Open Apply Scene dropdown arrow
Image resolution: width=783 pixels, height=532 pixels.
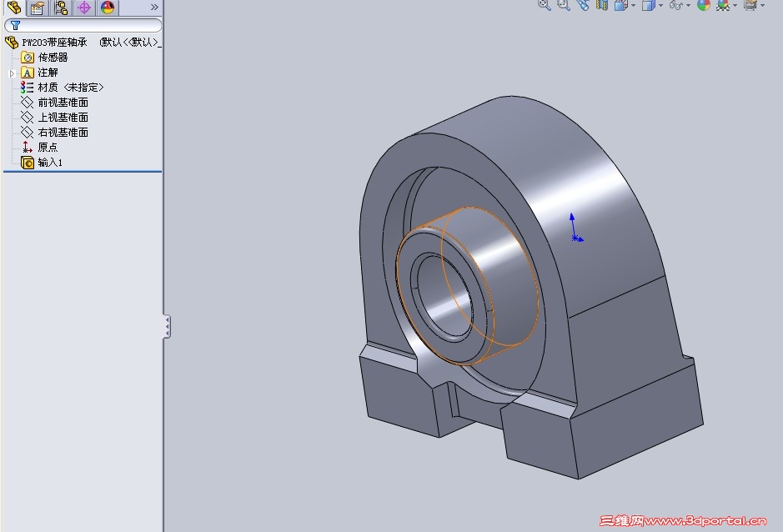(735, 6)
